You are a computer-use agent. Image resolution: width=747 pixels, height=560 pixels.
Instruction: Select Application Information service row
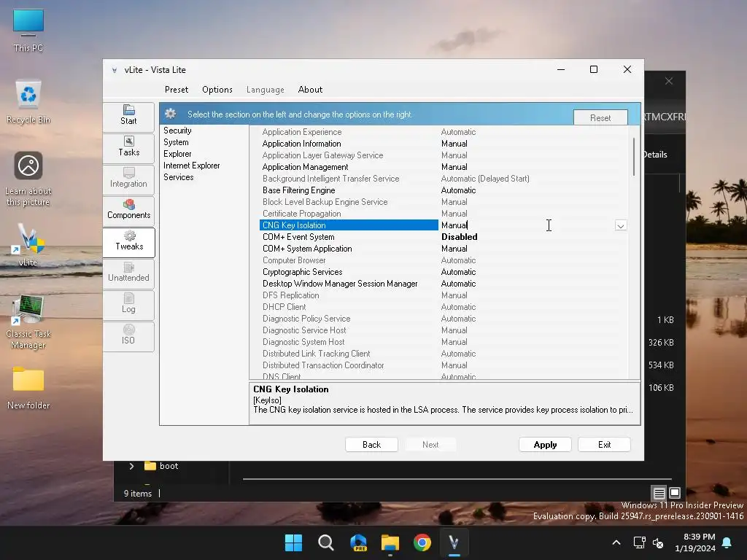[x=444, y=144]
